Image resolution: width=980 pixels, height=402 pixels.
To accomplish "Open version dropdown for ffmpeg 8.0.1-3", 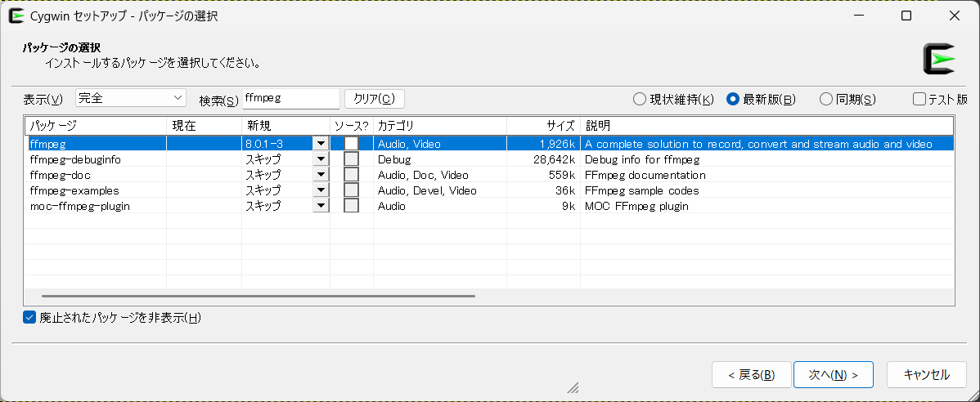I will tap(321, 144).
